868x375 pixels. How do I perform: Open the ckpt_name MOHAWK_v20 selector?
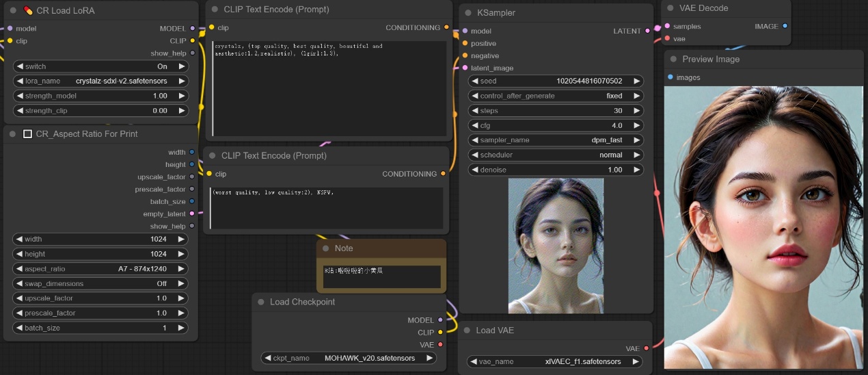pos(349,358)
